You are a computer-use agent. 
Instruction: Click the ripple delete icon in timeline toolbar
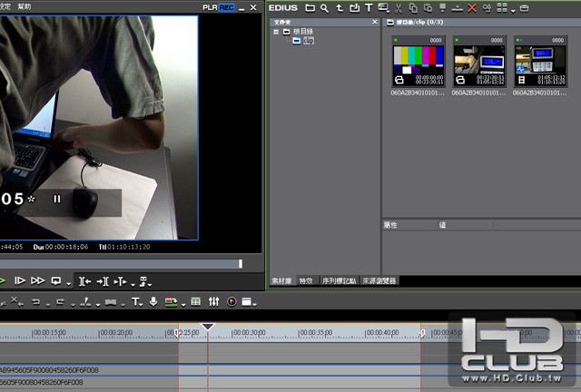16,301
